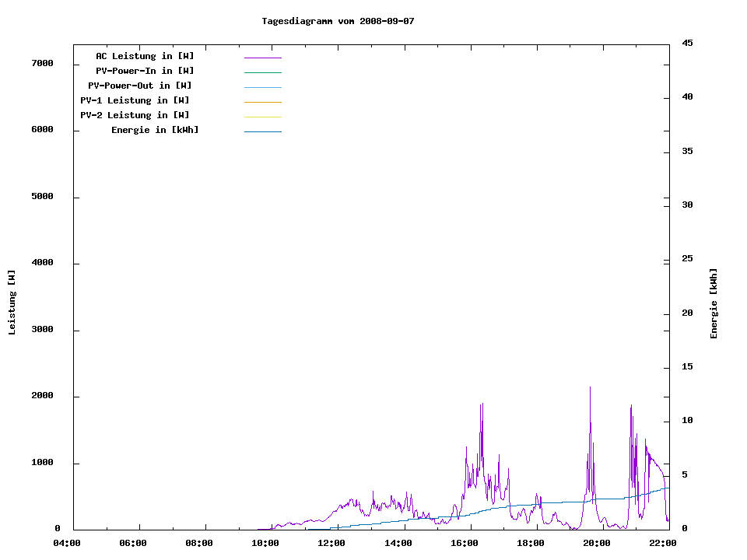The height and width of the screenshot is (560, 747).
Task: Select the 12:00 time axis label
Action: [331, 543]
